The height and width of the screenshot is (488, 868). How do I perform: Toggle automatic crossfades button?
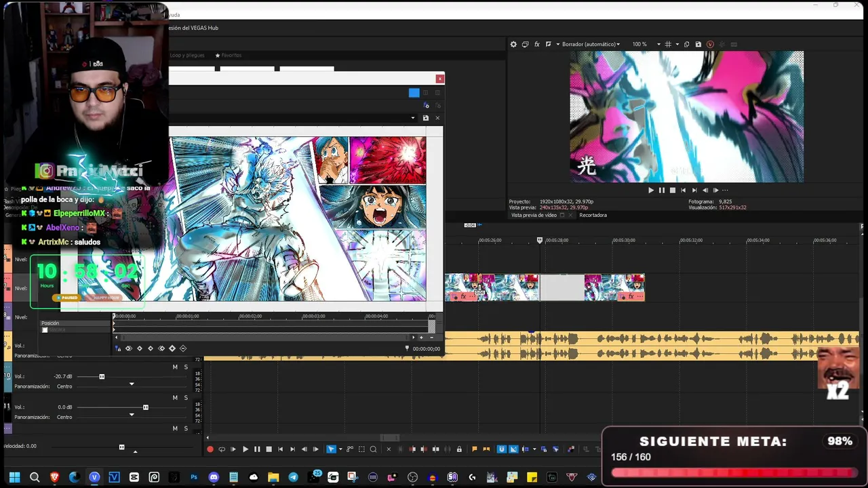(513, 449)
